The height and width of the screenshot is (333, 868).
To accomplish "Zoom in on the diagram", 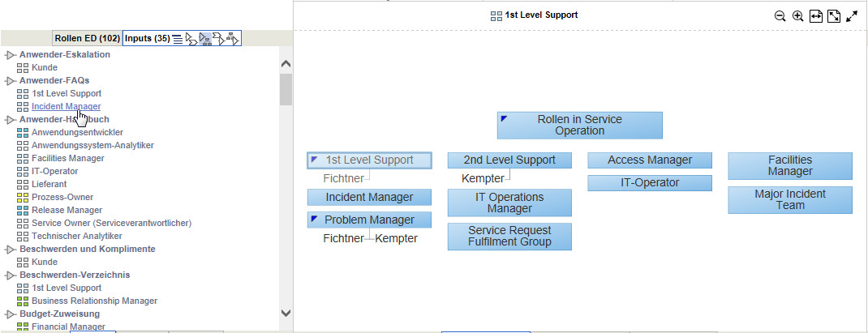I will [x=797, y=16].
